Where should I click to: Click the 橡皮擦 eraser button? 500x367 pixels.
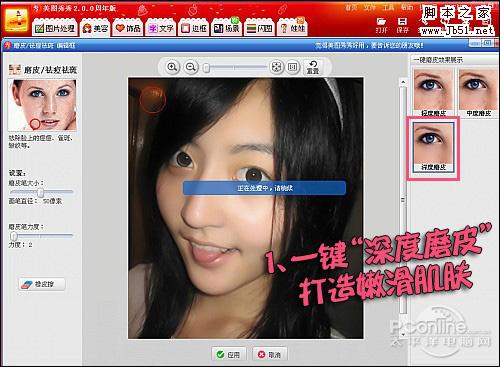tap(42, 284)
